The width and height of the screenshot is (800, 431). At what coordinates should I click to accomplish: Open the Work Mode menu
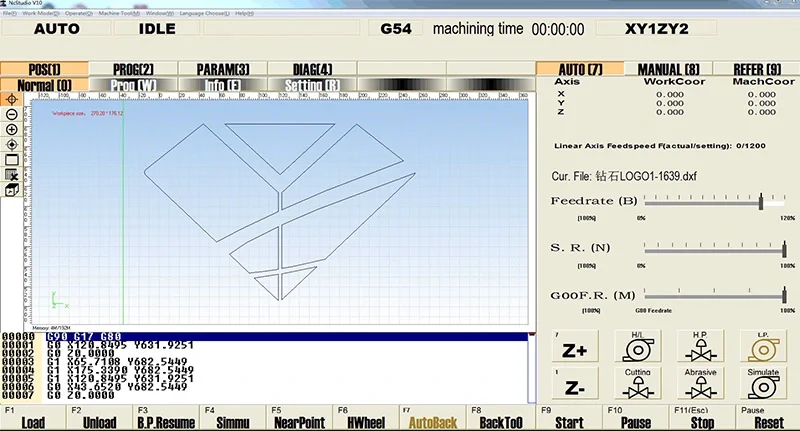[41, 13]
